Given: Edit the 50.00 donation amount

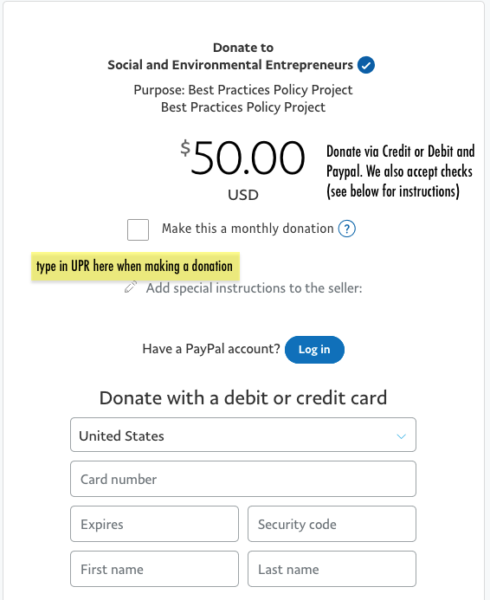Looking at the screenshot, I should [243, 157].
